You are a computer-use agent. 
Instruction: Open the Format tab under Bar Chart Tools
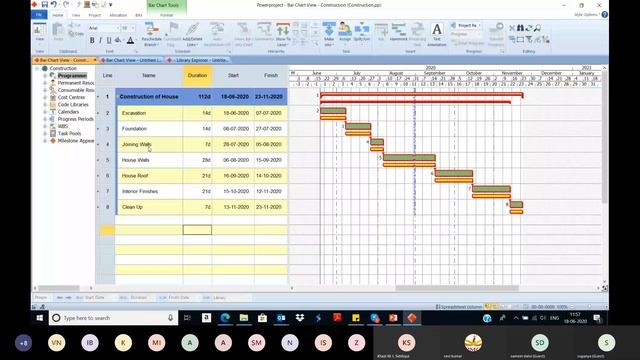pyautogui.click(x=167, y=15)
